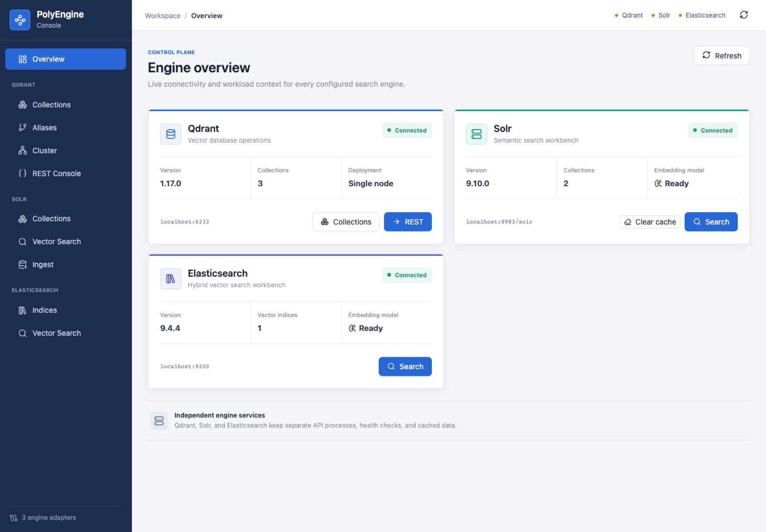The width and height of the screenshot is (766, 532).
Task: Click the REST Console braces icon
Action: click(23, 173)
